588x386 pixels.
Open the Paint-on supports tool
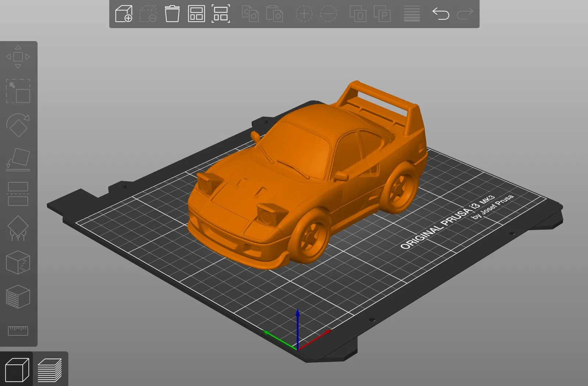(18, 228)
